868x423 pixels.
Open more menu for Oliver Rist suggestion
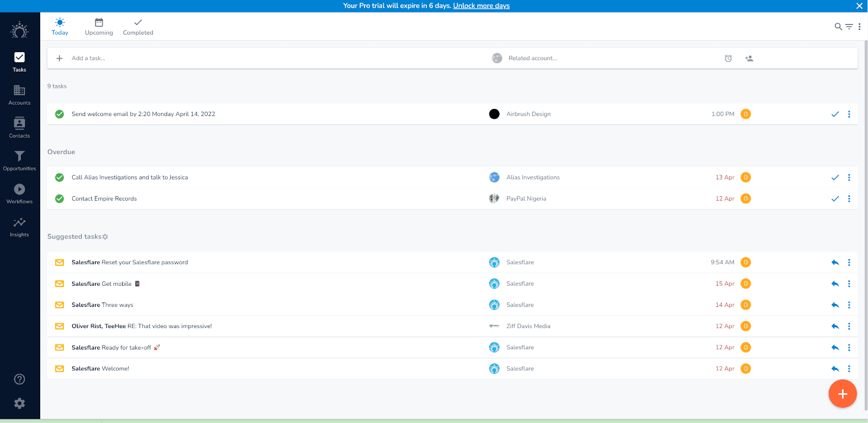(x=849, y=326)
